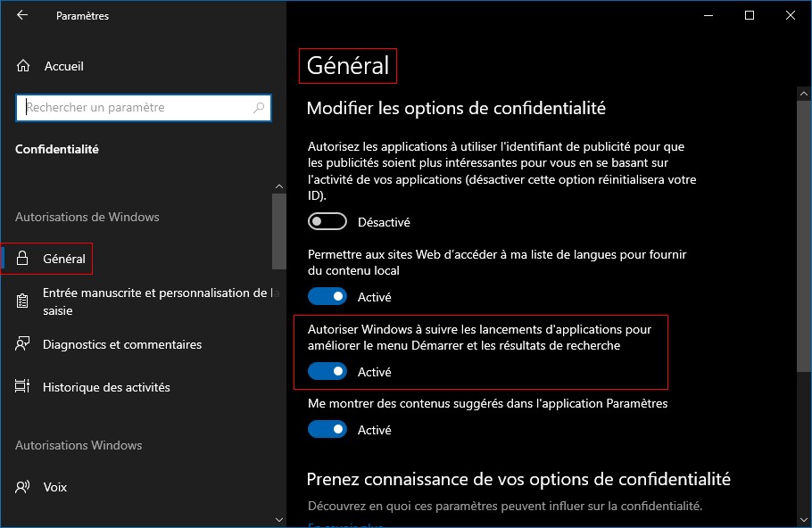Click the Entrée manuscrite clipboard icon
Image resolution: width=812 pixels, height=528 pixels.
click(24, 302)
